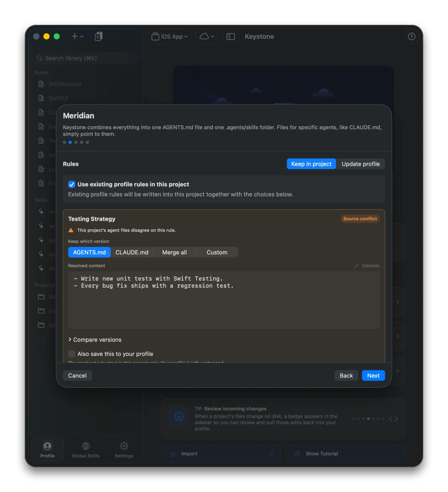
Task: Click the Rules sidebar section header
Action: [x=41, y=72]
